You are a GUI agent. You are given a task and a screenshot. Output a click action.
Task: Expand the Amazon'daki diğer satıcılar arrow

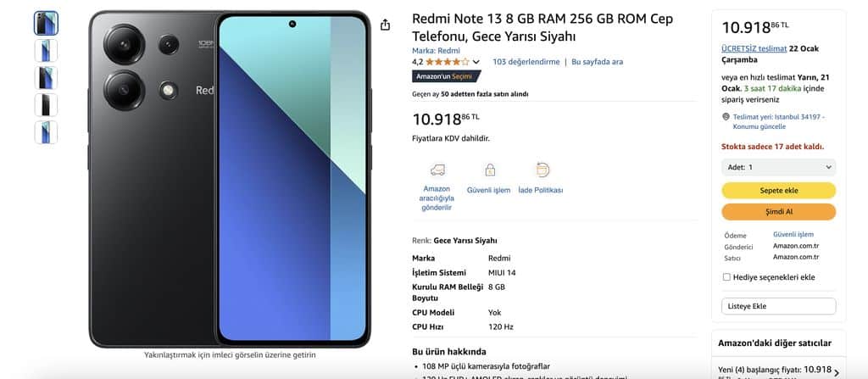coord(835,373)
